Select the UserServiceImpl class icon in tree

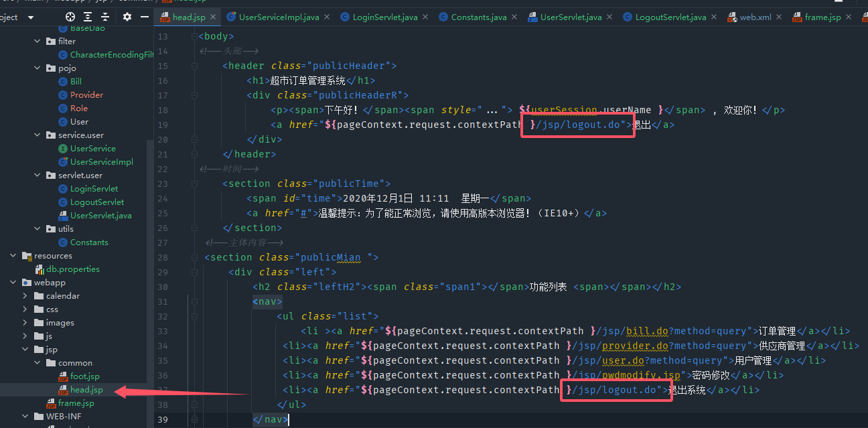(64, 162)
